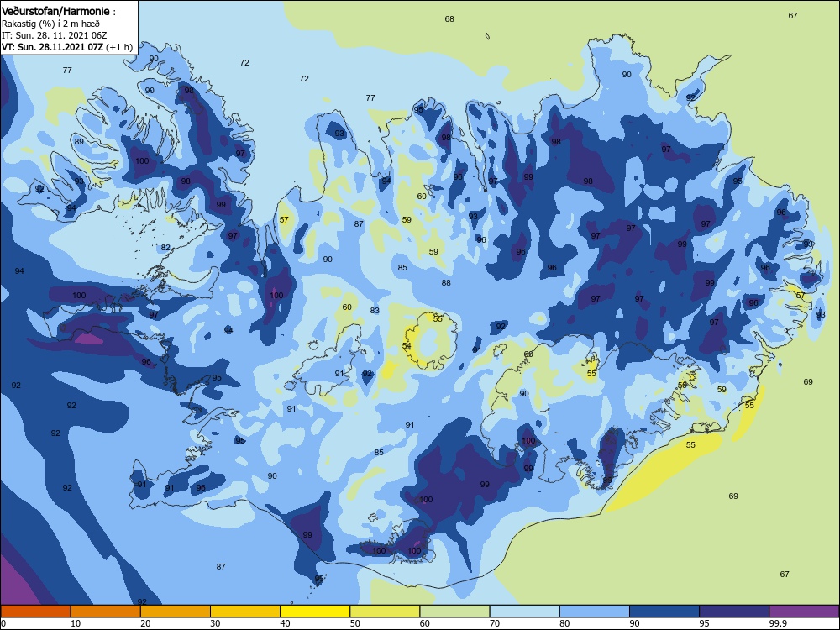
Task: Click the "(+1 h)" forecast offset text
Action: 119,47
